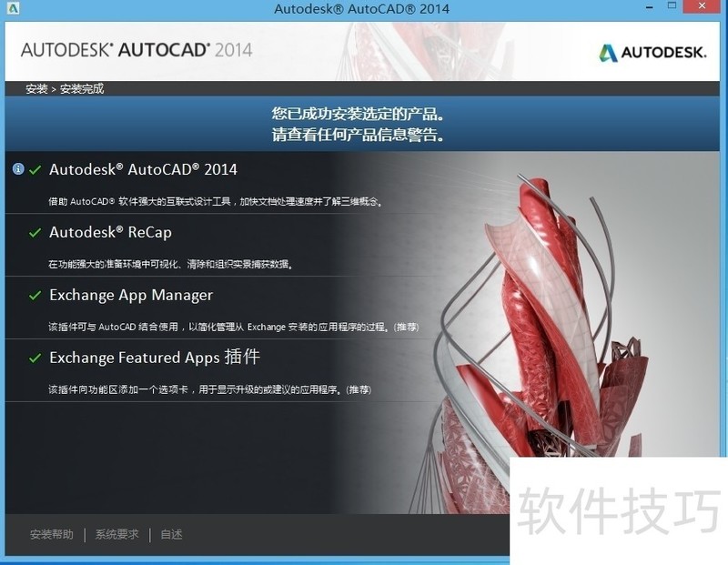Click the 您已成功安装选定的产品 message

pos(358,114)
